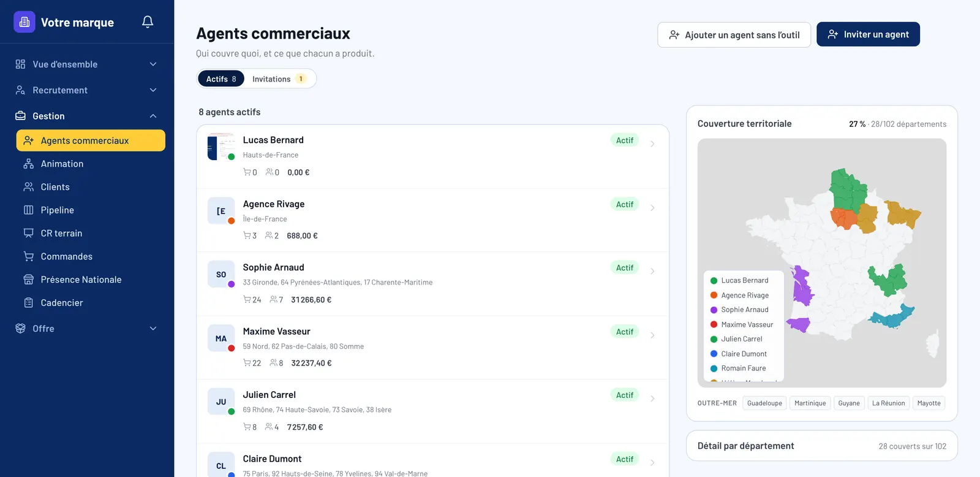Click Lucas Bernard's avatar thumbnail

[221, 147]
